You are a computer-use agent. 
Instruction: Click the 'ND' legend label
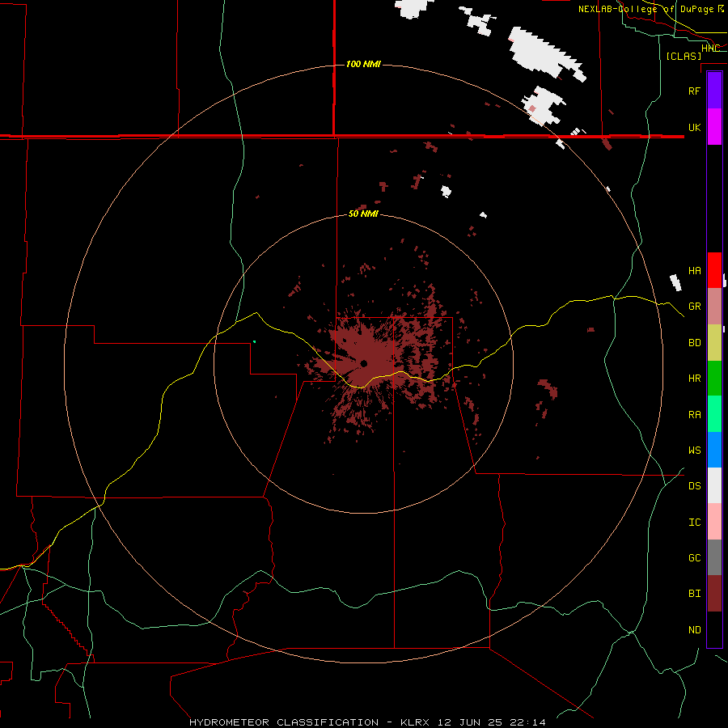[694, 630]
